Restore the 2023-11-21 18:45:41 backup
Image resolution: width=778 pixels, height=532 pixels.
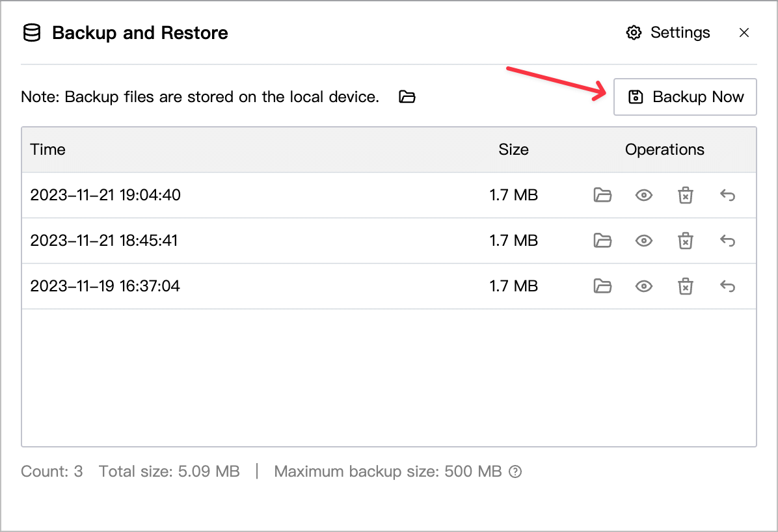point(727,241)
